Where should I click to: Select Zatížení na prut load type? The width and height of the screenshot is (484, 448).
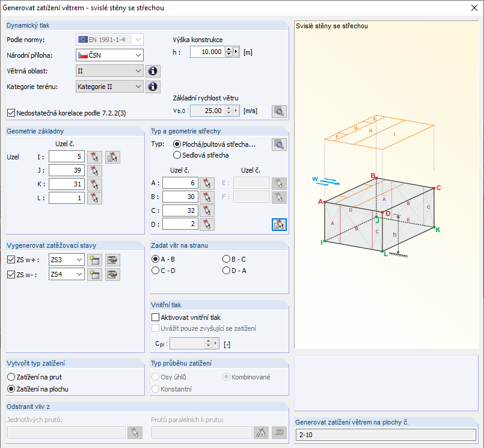pyautogui.click(x=11, y=377)
